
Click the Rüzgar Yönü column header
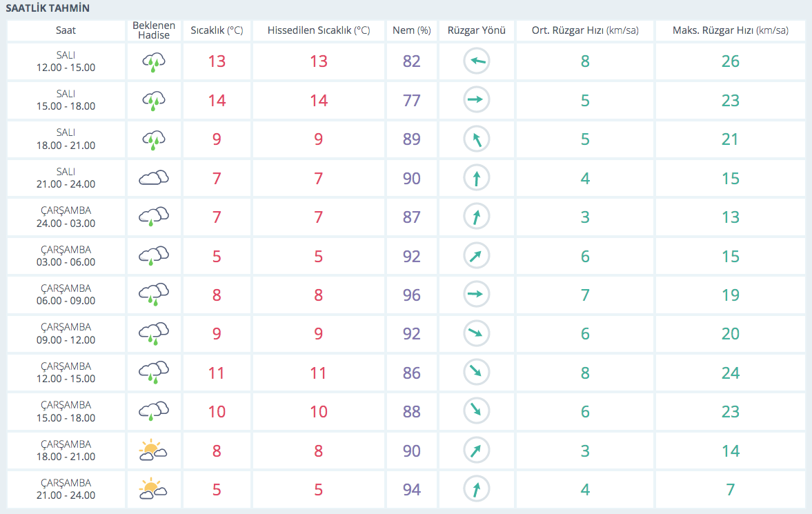(476, 30)
